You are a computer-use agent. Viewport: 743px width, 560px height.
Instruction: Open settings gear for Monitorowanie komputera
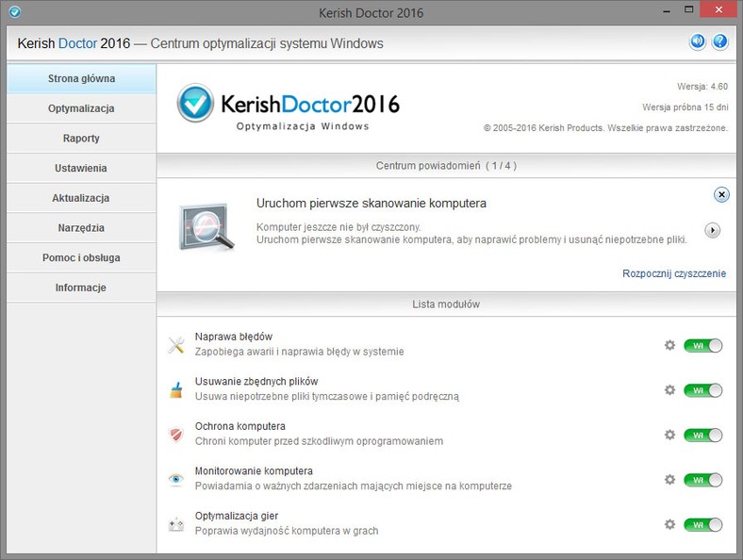[669, 480]
